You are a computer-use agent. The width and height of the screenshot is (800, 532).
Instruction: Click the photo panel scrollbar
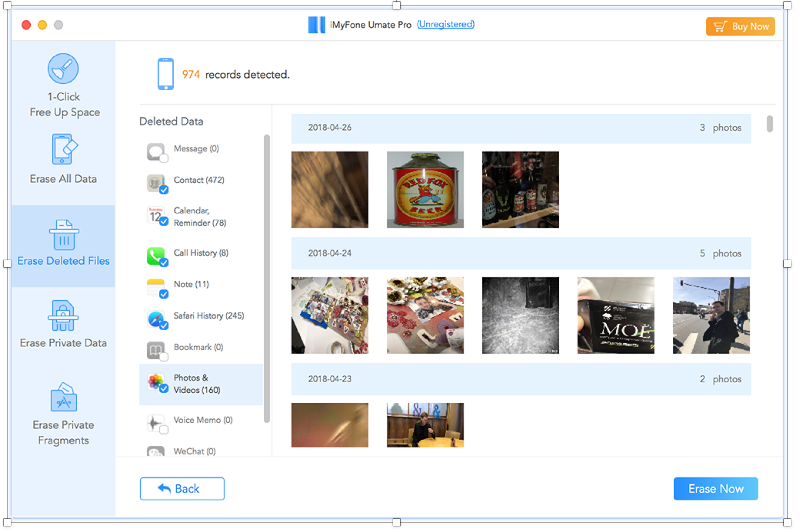(770, 124)
